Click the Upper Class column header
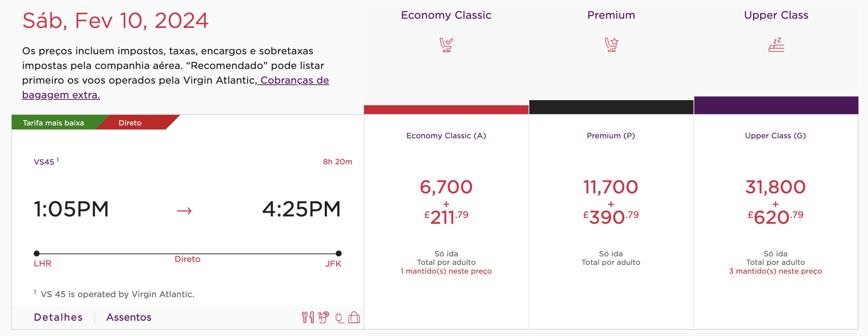The image size is (868, 336). 776,15
